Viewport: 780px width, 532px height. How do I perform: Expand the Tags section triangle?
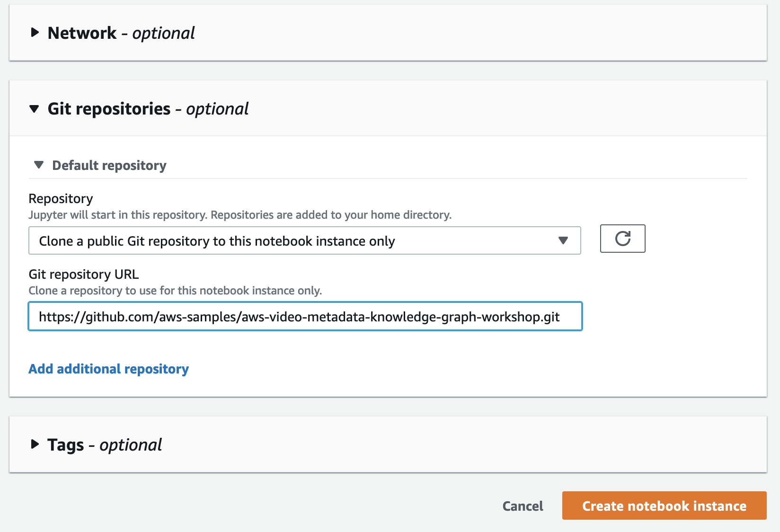coord(35,444)
